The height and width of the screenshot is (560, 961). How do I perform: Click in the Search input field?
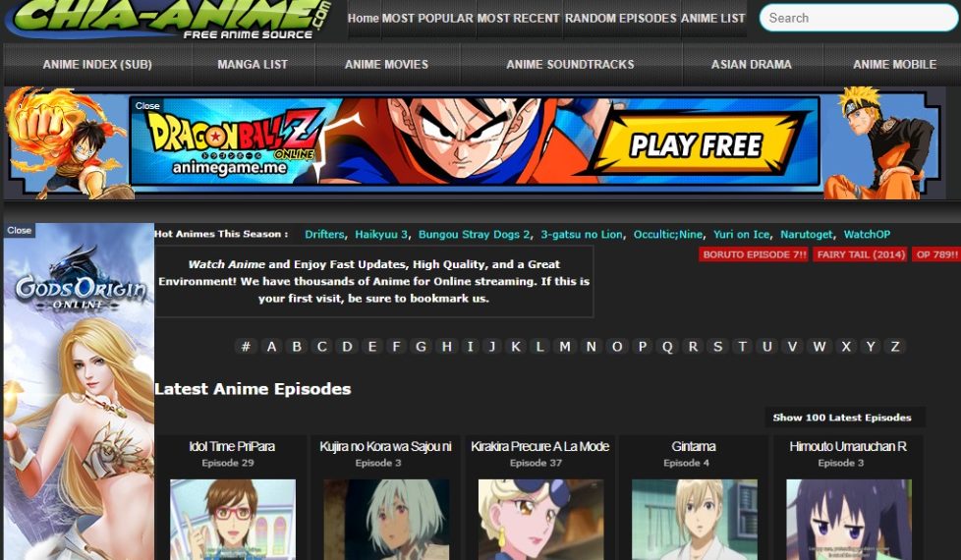(x=855, y=18)
